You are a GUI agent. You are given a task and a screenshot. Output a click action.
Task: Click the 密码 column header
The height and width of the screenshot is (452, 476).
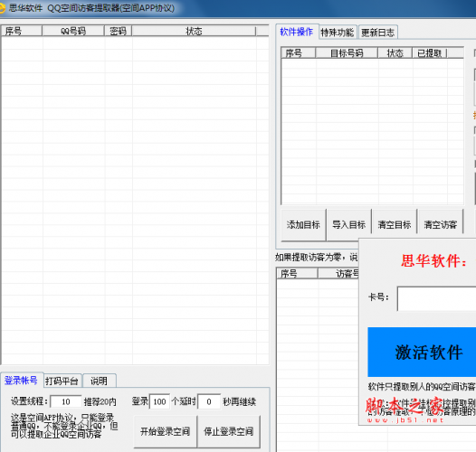point(118,31)
